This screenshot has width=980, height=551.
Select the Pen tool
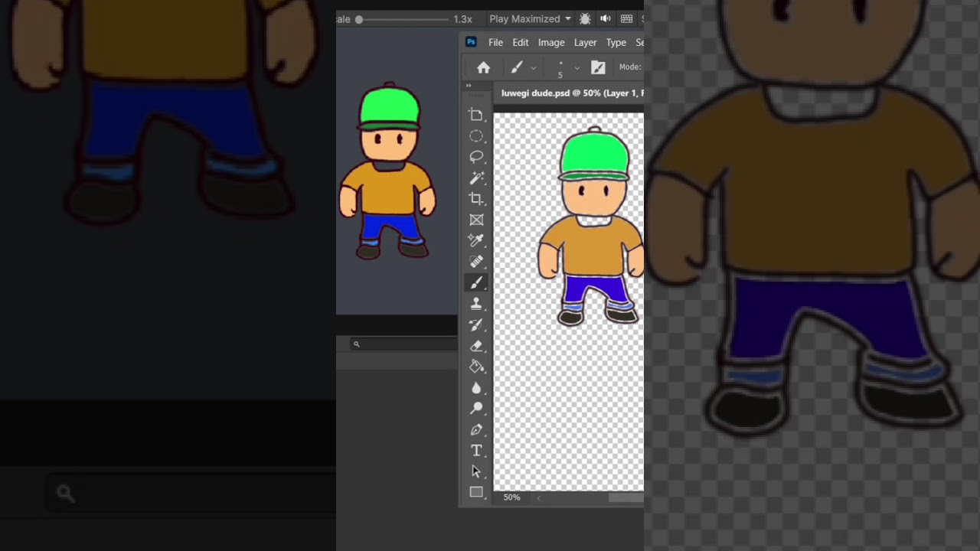(x=476, y=429)
